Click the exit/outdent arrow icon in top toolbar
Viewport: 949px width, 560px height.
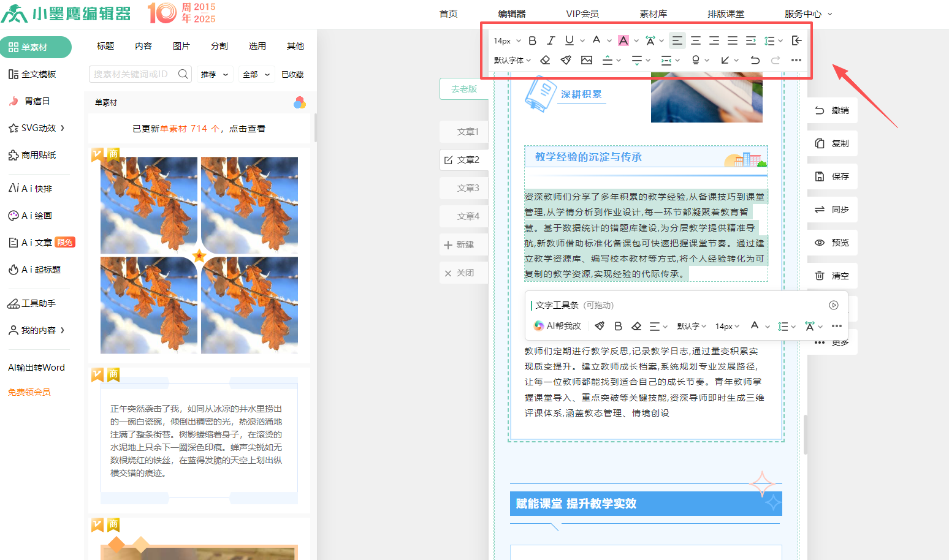point(796,40)
